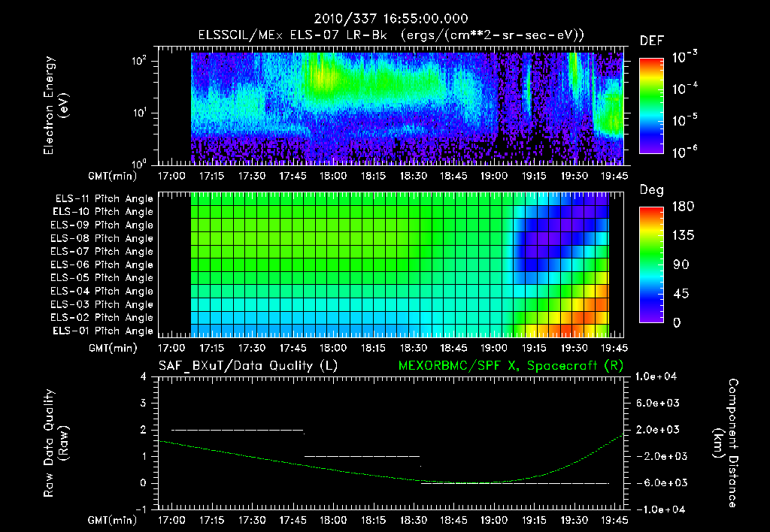Screen dimensions: 770x532
Task: Click the DEF color bar legend
Action: click(651, 106)
